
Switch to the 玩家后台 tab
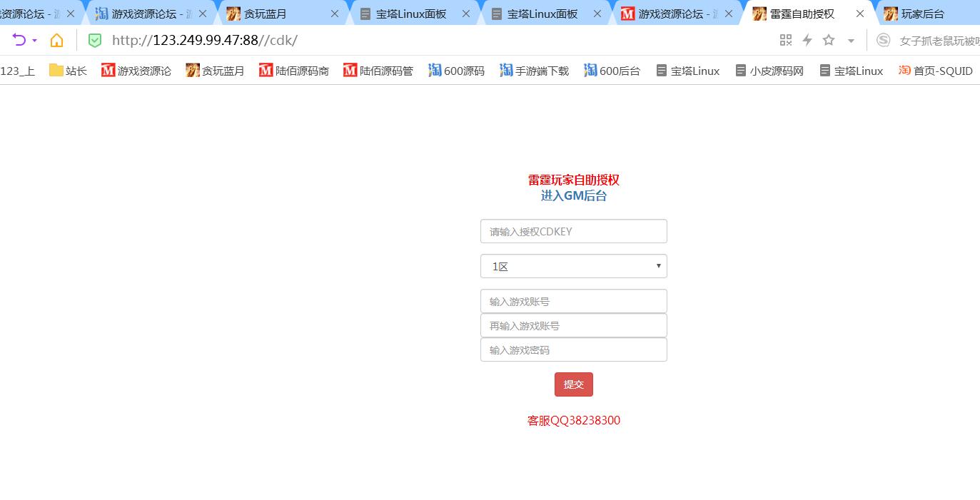(x=922, y=14)
